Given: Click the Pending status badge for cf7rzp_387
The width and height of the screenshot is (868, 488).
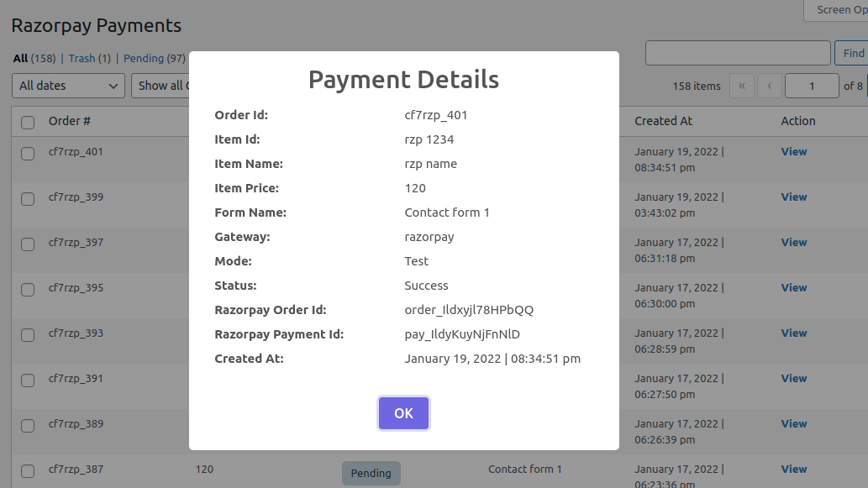Looking at the screenshot, I should 371,473.
